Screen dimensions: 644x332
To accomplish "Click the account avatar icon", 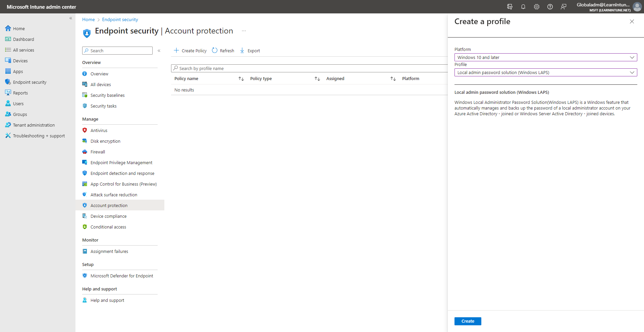I will [x=637, y=7].
